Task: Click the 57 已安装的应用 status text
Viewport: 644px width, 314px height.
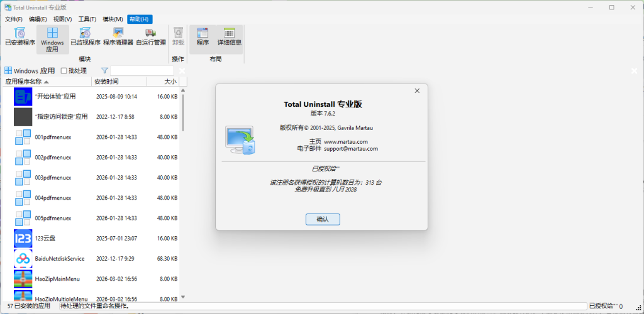Action: coord(29,306)
